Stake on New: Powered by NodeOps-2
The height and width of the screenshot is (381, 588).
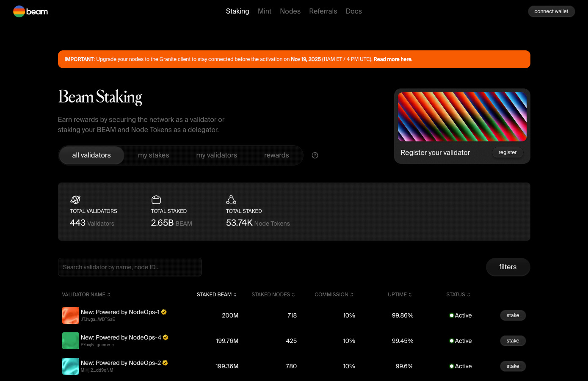(513, 366)
